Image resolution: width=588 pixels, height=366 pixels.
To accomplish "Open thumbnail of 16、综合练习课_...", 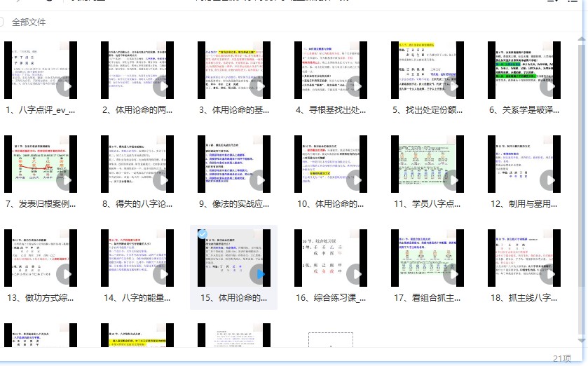I will coord(331,257).
